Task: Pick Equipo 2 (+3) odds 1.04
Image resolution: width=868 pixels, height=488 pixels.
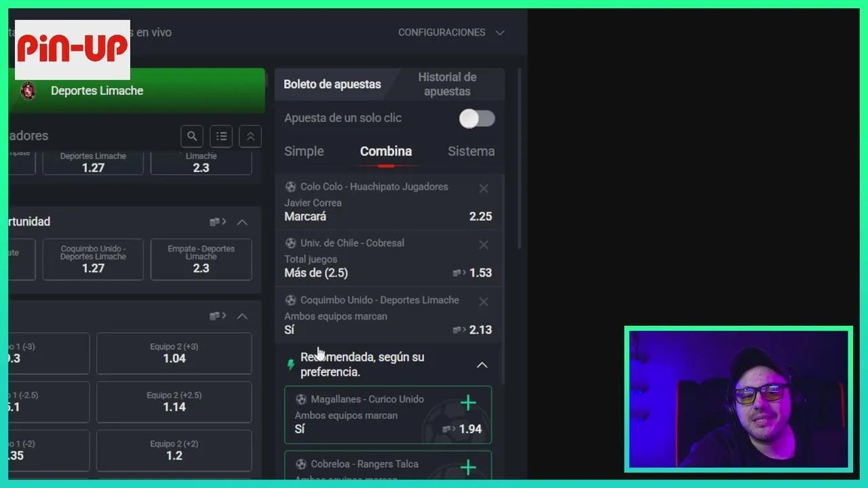Action: point(174,353)
